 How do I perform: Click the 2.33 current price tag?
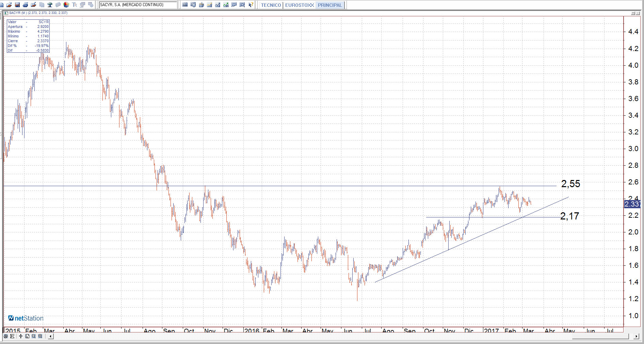pyautogui.click(x=632, y=204)
